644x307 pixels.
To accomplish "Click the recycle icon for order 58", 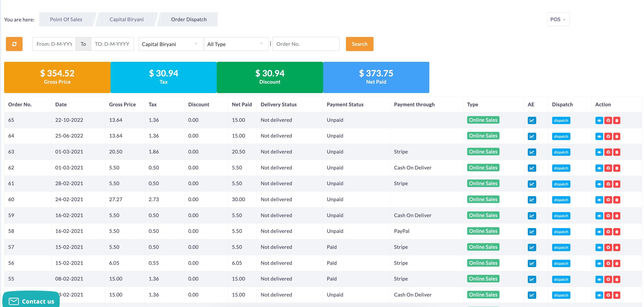I will pos(608,232).
